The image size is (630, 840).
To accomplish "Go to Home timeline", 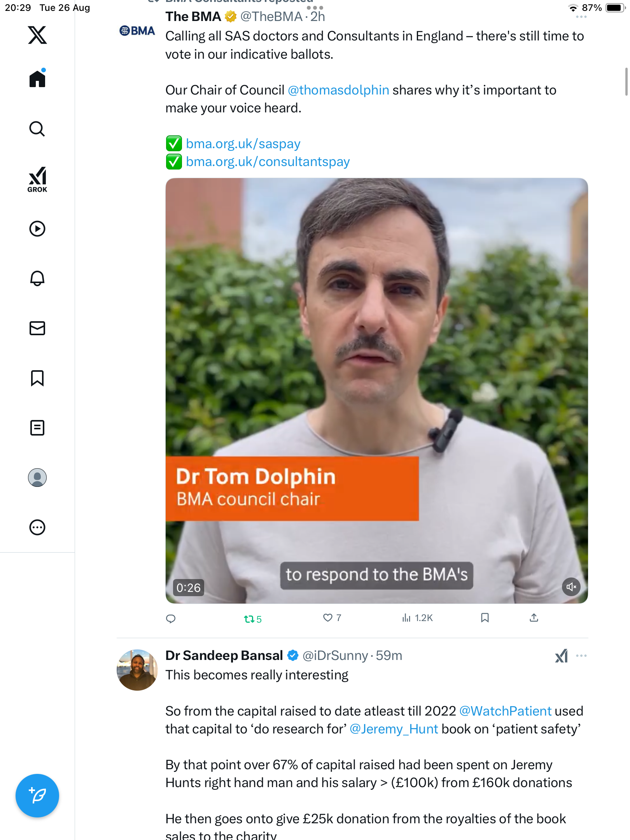I will [37, 79].
